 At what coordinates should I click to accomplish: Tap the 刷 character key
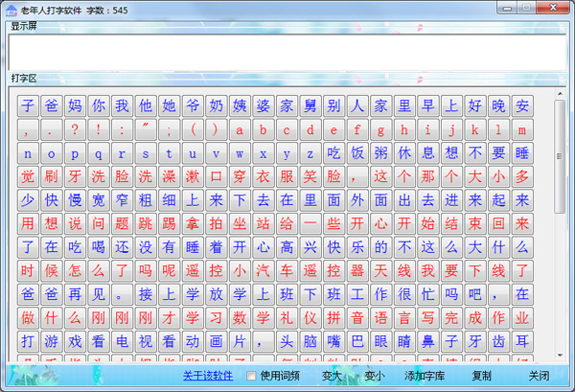click(52, 176)
